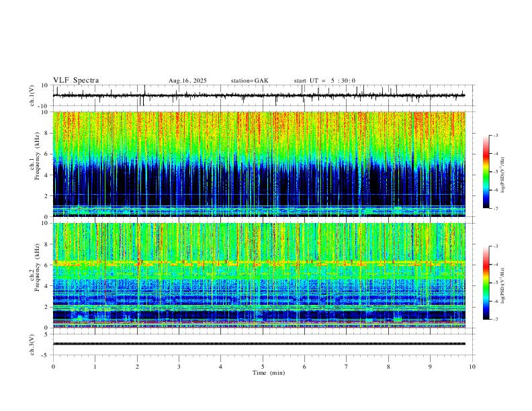Click the ch.1 frequency axis "2" tick label

[46, 196]
